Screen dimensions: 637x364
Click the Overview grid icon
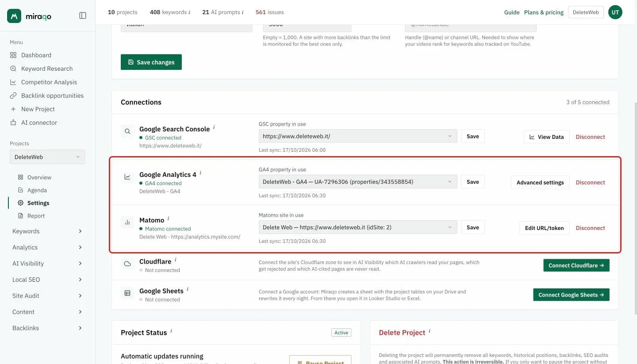click(20, 177)
